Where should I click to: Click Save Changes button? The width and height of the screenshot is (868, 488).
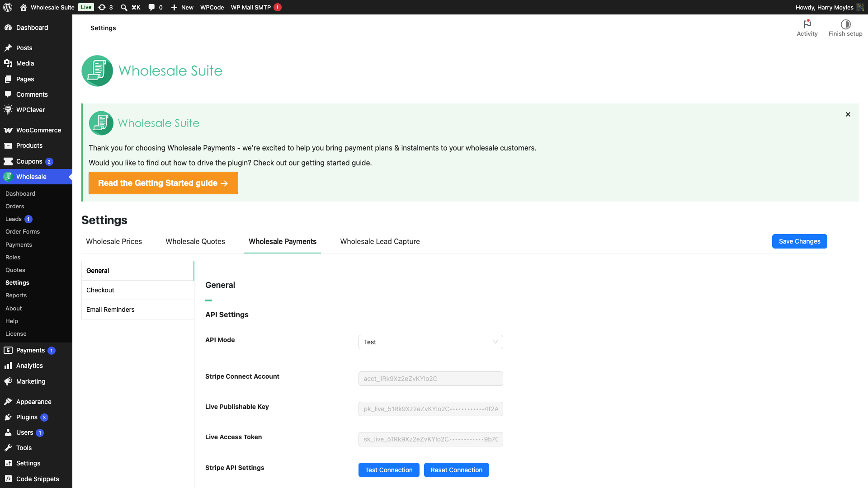(799, 241)
